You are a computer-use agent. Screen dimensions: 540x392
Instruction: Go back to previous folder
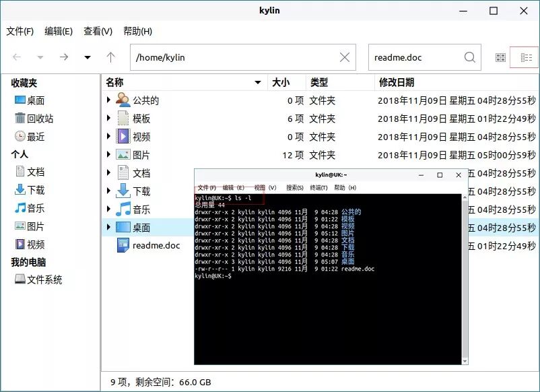pos(16,57)
